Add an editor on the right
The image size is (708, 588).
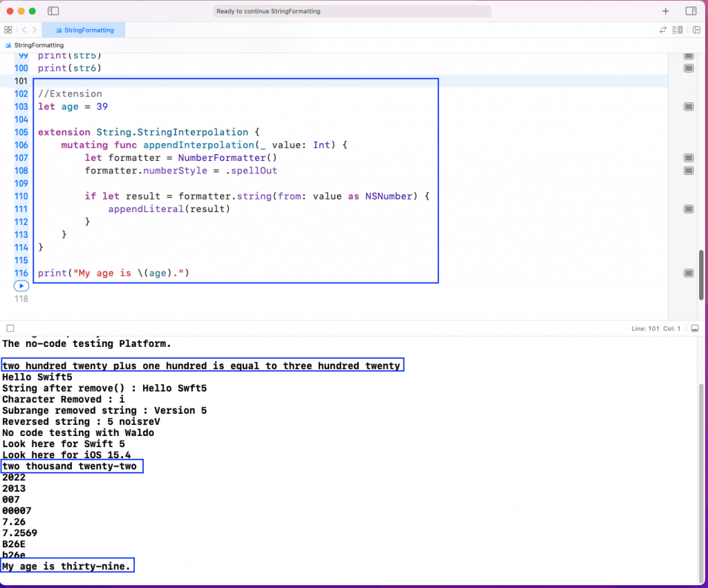coord(696,30)
